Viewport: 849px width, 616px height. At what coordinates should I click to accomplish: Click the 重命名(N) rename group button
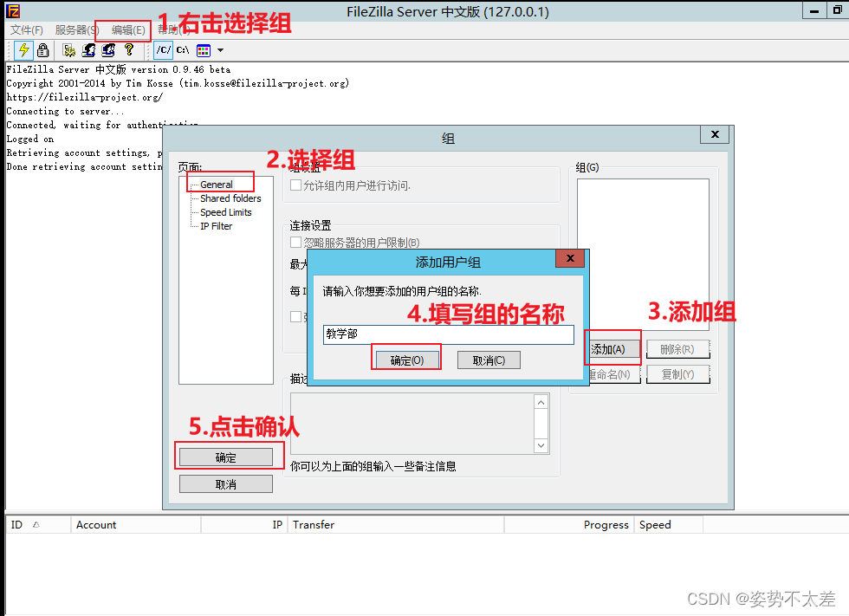(614, 374)
